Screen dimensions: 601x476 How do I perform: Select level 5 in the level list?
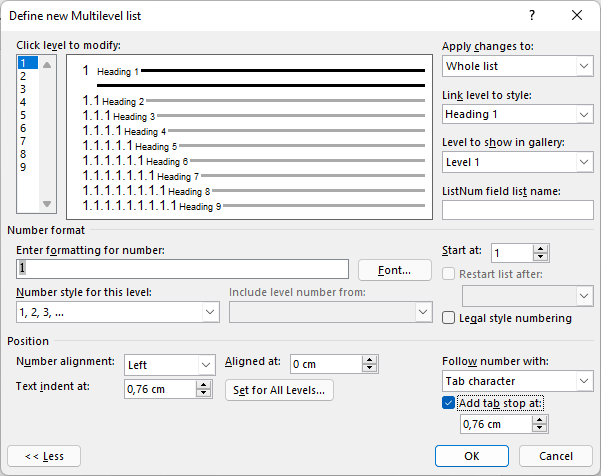coord(28,115)
